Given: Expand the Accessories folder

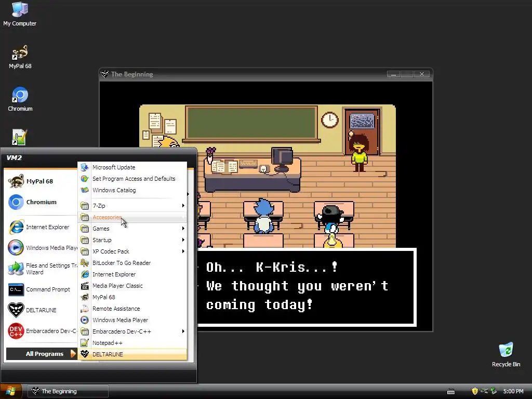Looking at the screenshot, I should [x=132, y=217].
